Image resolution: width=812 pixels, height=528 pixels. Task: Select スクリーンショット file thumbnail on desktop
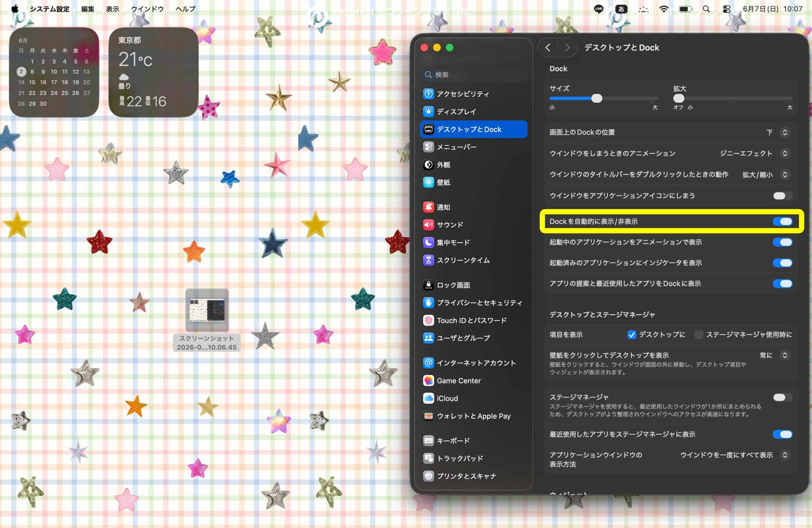(x=207, y=310)
